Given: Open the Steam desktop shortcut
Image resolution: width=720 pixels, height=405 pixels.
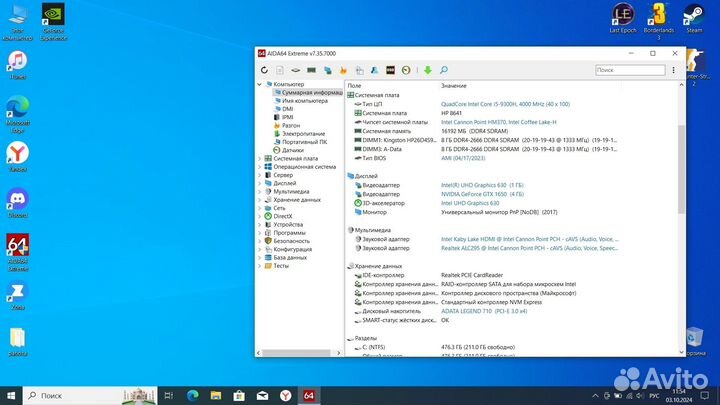Looking at the screenshot, I should [694, 18].
